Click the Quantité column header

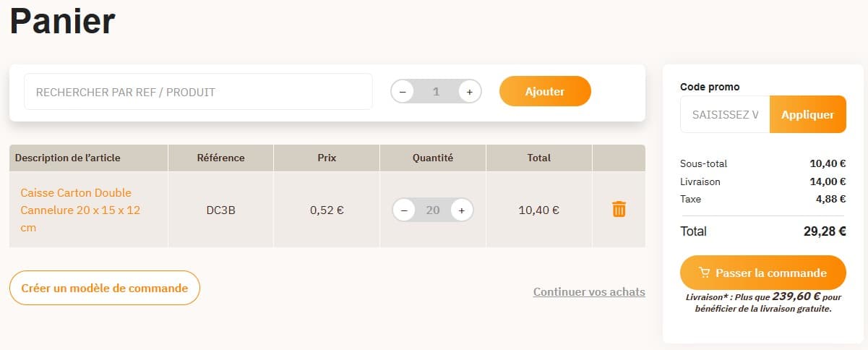[432, 158]
